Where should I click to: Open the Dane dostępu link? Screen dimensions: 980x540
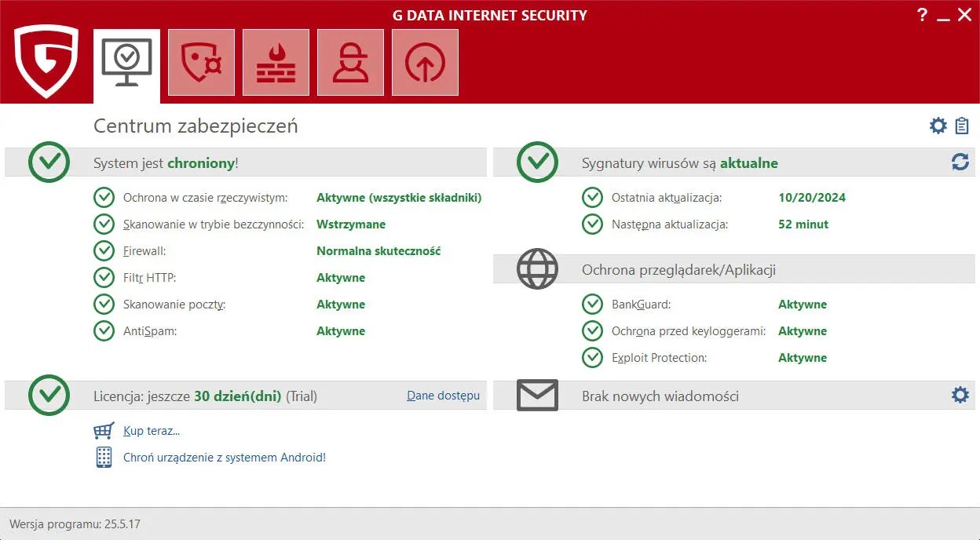443,396
